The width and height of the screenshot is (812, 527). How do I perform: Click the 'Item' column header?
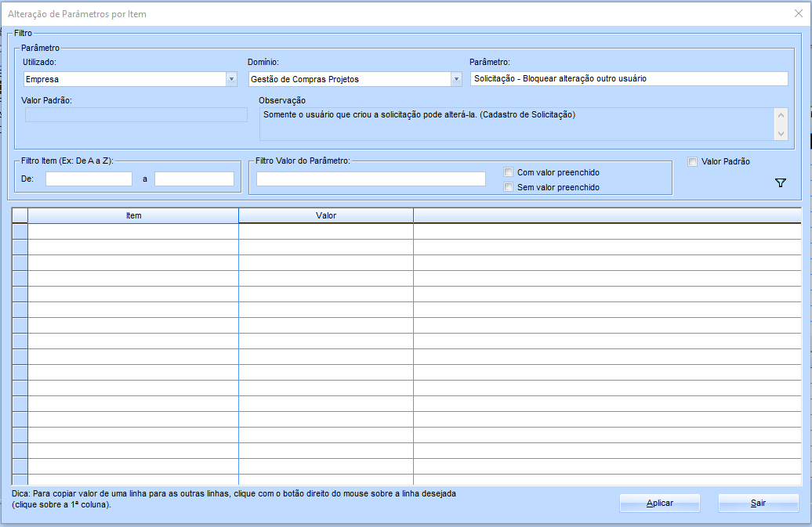tap(133, 215)
